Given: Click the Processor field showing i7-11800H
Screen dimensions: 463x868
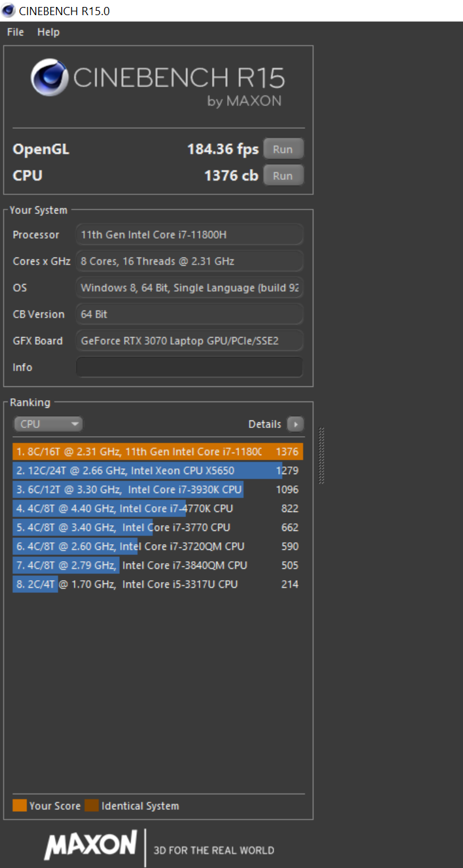Looking at the screenshot, I should 189,234.
